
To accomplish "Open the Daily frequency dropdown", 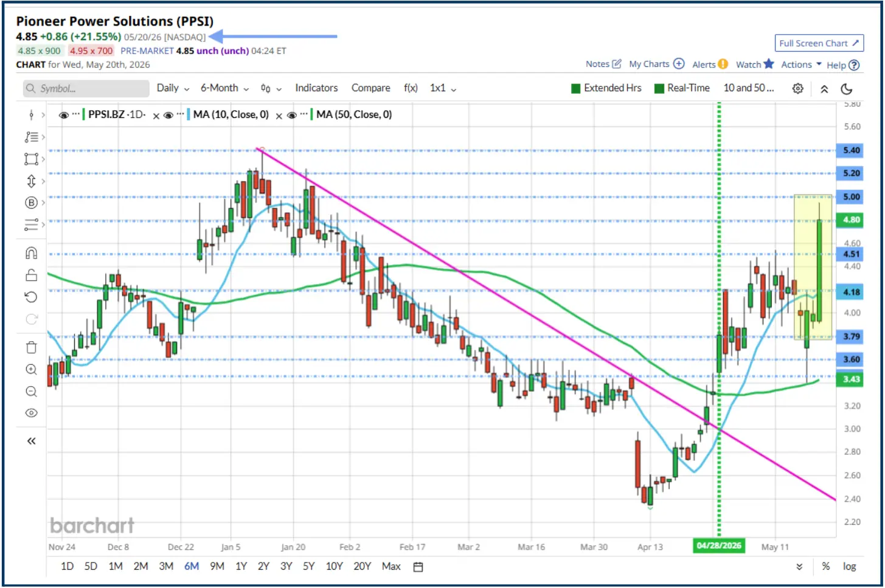I will tap(173, 88).
